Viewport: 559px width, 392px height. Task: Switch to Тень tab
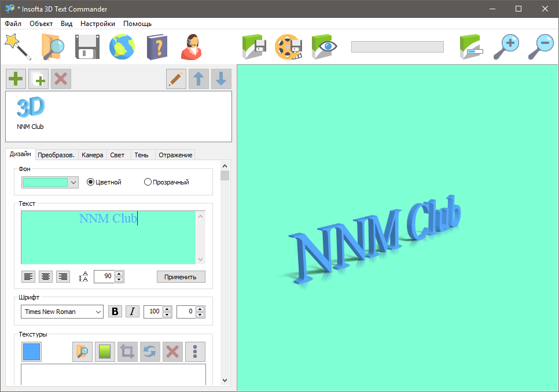pos(141,155)
